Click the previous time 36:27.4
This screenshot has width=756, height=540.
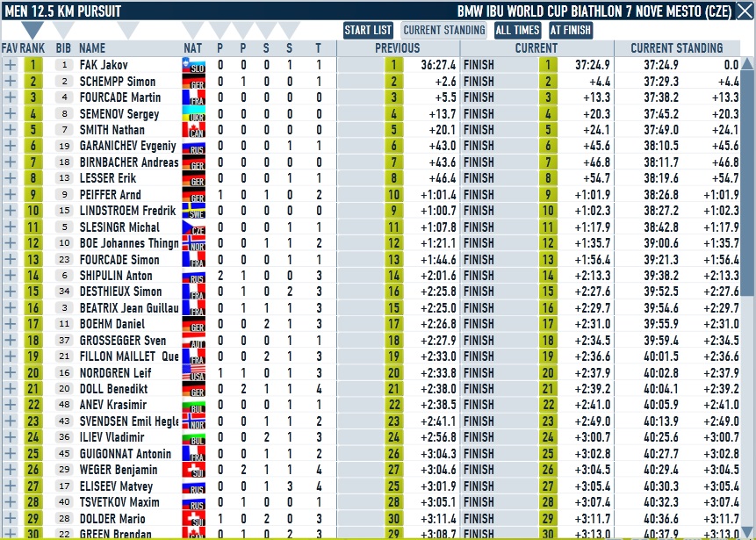coord(438,65)
